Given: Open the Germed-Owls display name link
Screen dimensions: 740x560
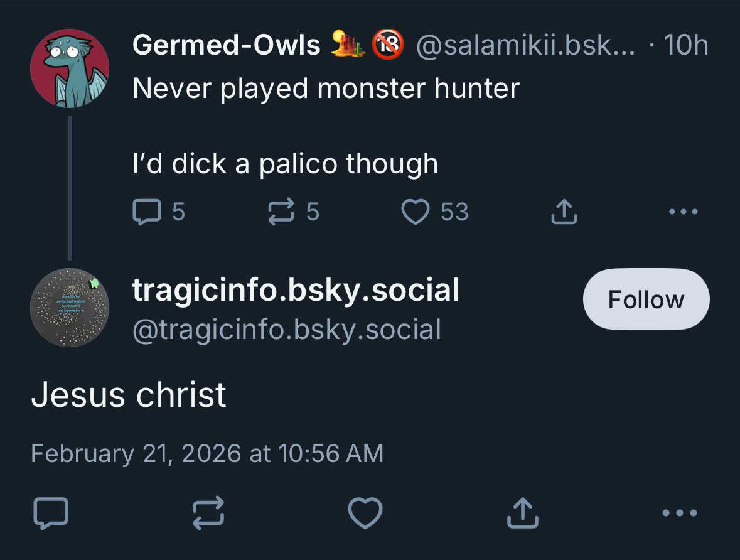Looking at the screenshot, I should point(227,45).
